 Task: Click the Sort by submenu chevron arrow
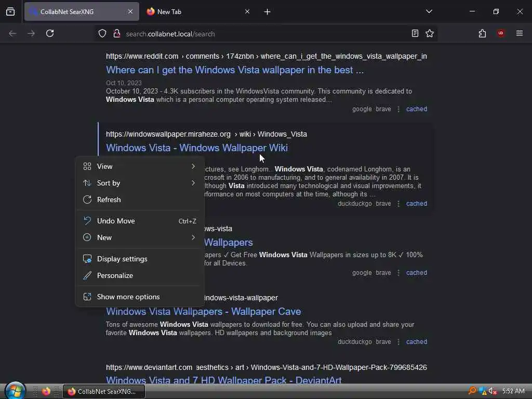(x=193, y=183)
